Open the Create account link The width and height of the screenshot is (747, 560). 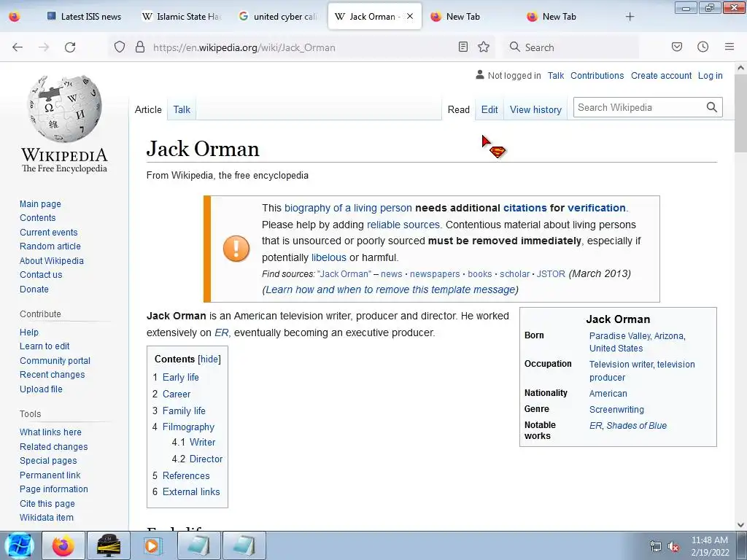point(661,75)
